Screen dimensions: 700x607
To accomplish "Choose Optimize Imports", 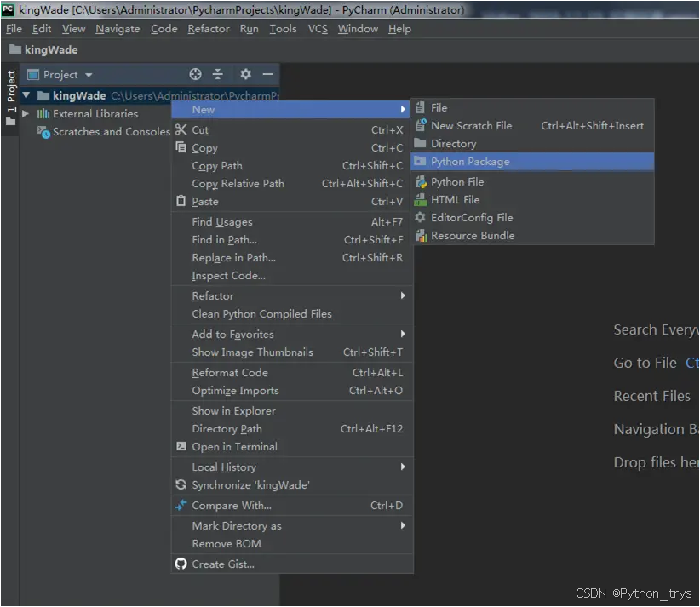I will pyautogui.click(x=292, y=391).
